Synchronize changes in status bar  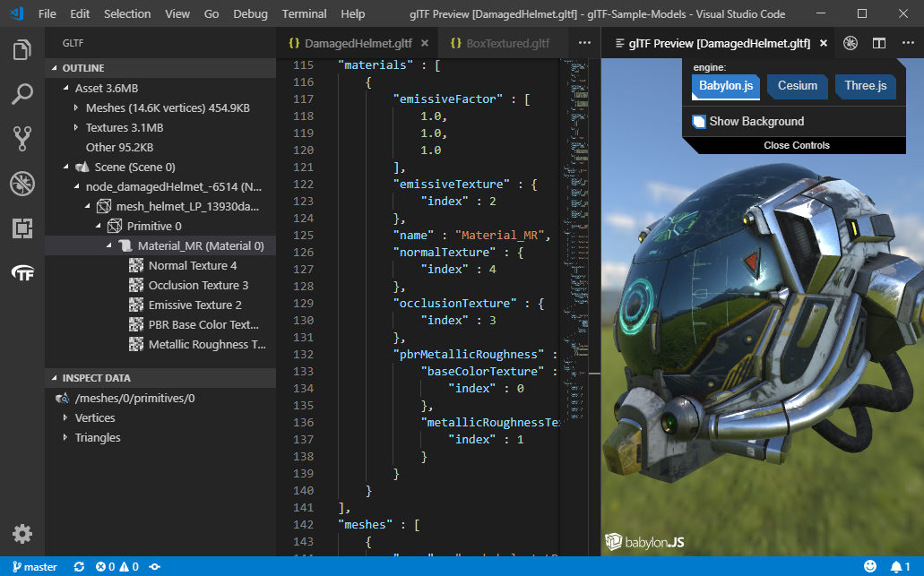[x=79, y=566]
